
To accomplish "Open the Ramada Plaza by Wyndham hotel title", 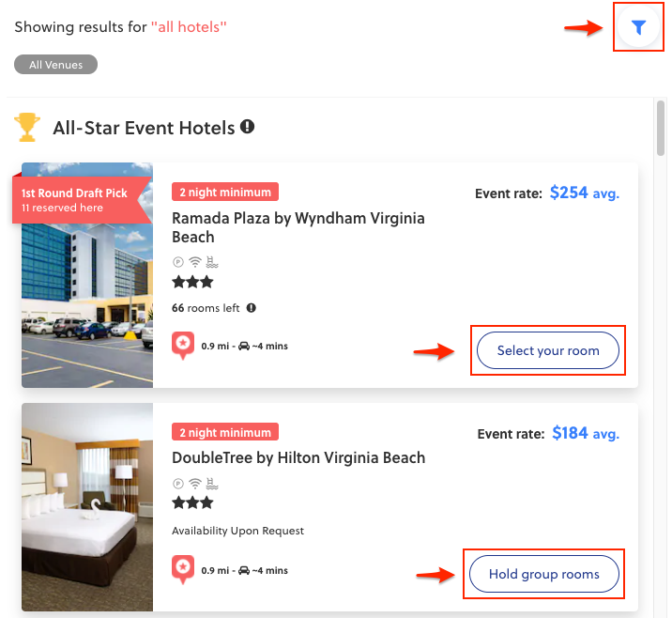I will (x=298, y=227).
